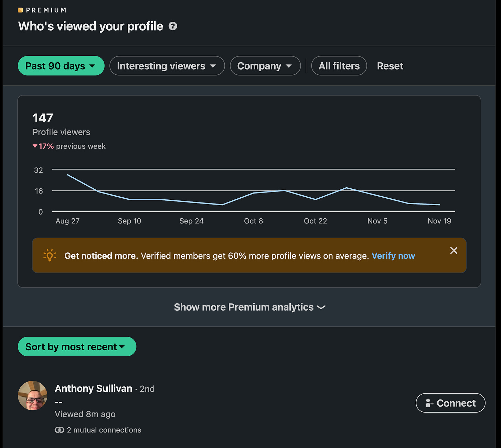Open the Interesting viewers filter dropdown
501x448 pixels.
167,66
